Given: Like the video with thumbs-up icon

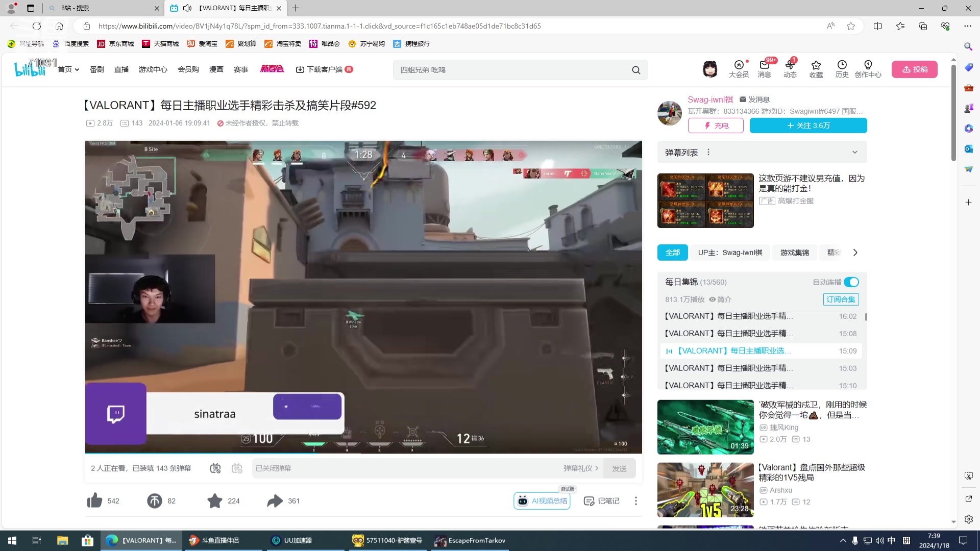Looking at the screenshot, I should point(95,501).
